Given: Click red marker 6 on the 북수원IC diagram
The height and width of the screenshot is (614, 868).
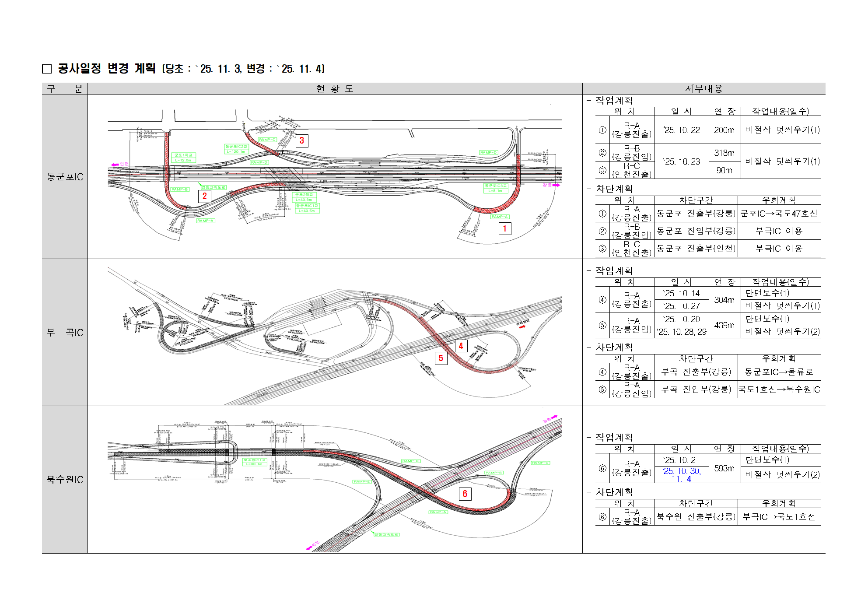Looking at the screenshot, I should [465, 494].
